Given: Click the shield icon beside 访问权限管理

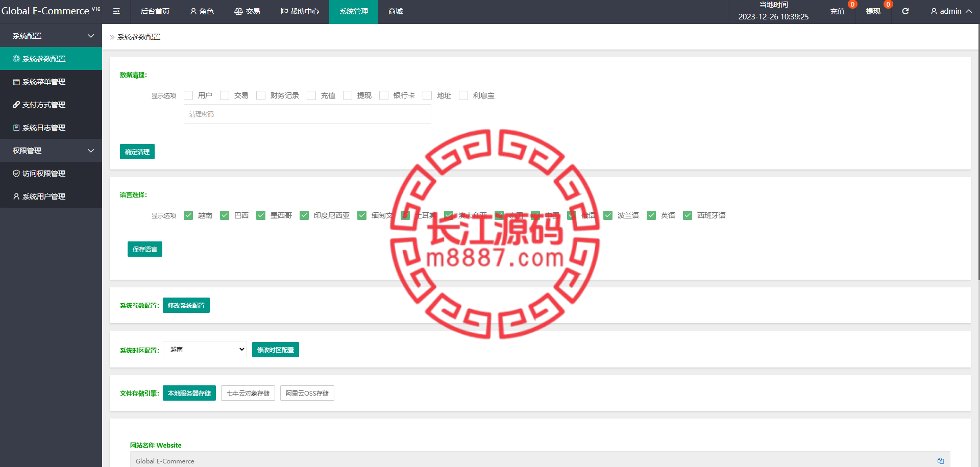Looking at the screenshot, I should (16, 174).
